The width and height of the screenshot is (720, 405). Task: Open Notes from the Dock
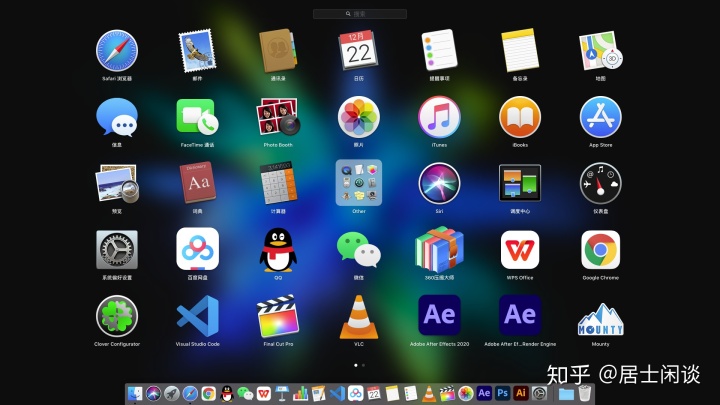pos(392,394)
